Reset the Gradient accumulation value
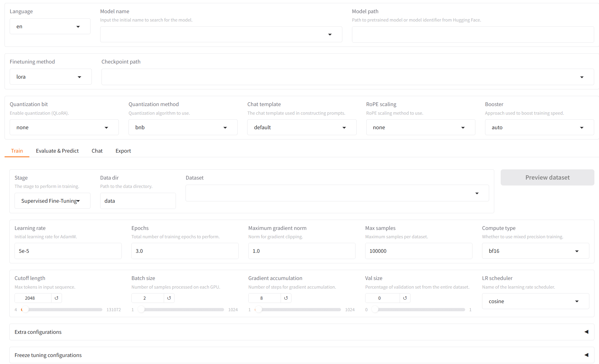 click(286, 298)
